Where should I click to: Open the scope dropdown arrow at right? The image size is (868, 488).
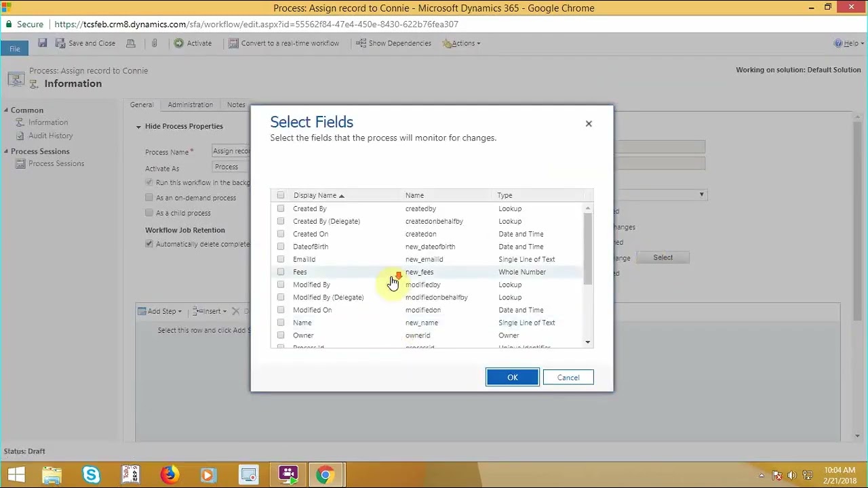point(702,195)
